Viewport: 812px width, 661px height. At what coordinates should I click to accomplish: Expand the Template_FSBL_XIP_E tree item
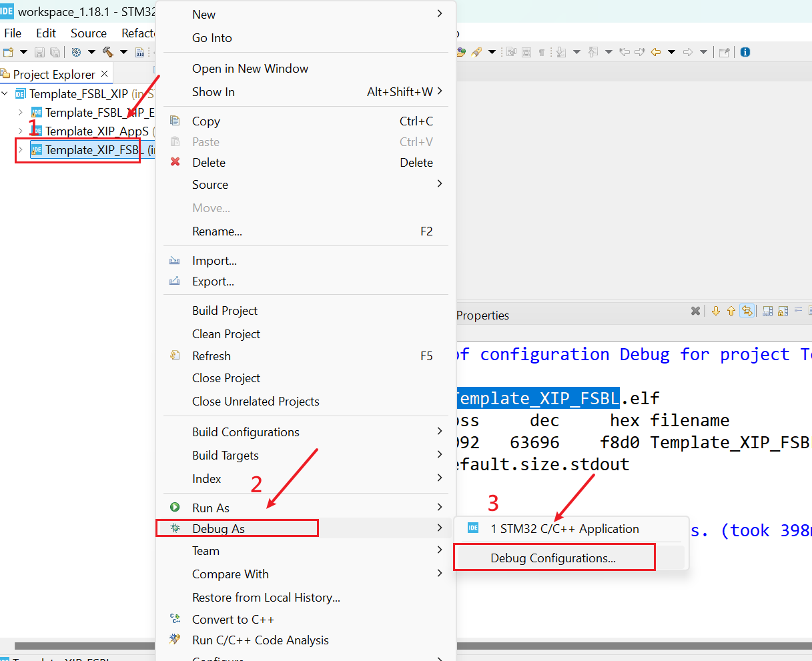point(21,112)
